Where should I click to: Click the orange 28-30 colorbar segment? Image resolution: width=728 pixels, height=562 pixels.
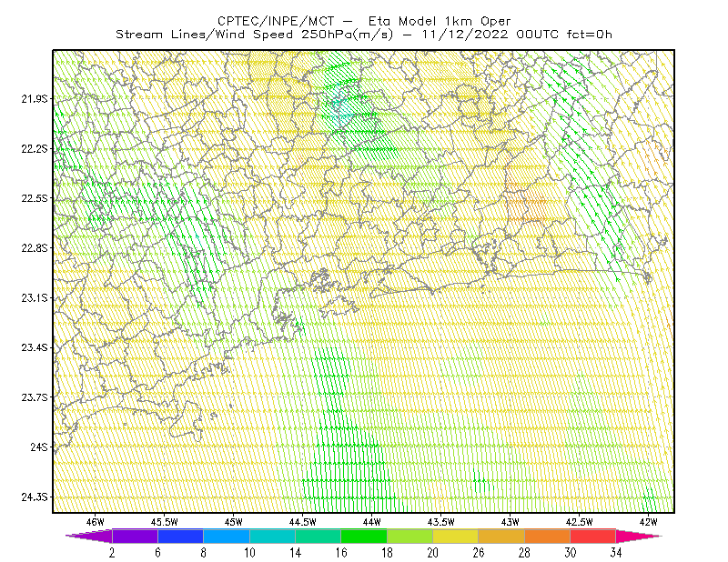pos(548,536)
